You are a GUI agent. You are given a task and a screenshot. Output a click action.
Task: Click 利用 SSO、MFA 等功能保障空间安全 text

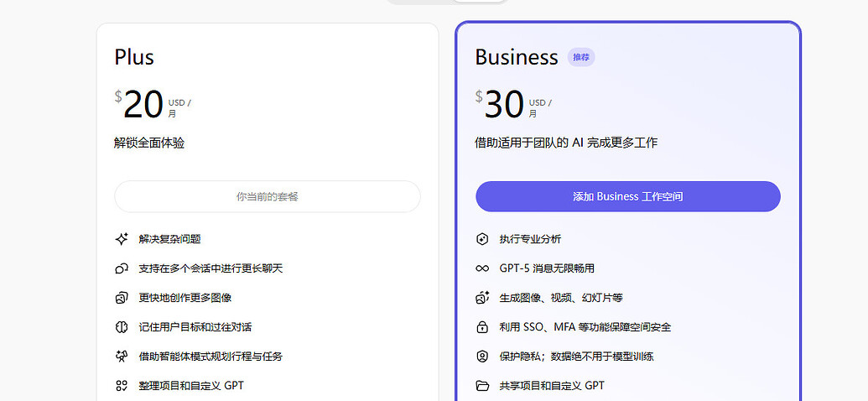[x=585, y=327]
